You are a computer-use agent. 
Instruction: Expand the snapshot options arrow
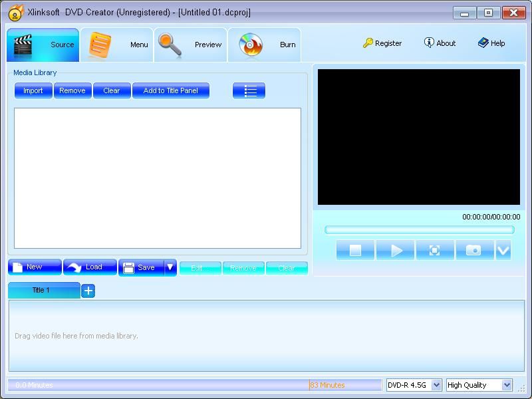pos(503,251)
